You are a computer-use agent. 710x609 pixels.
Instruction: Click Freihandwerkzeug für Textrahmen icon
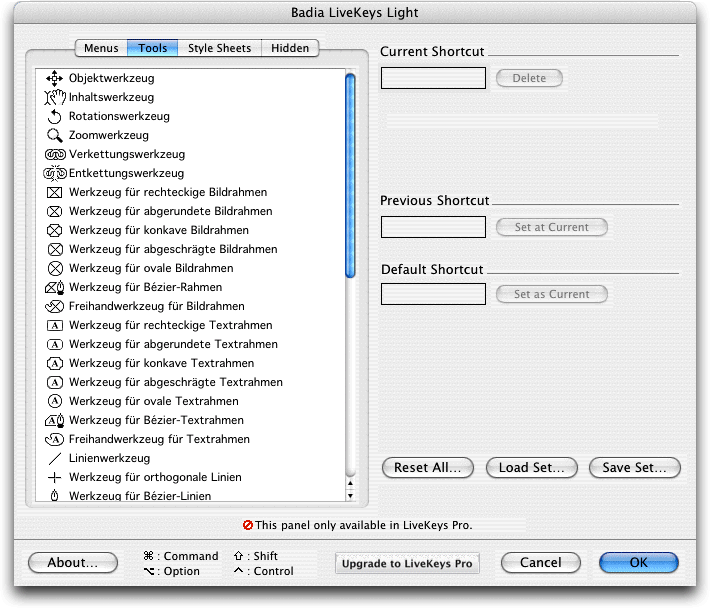(54, 440)
